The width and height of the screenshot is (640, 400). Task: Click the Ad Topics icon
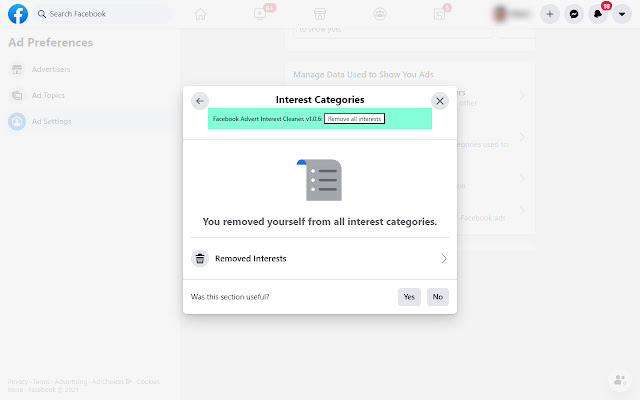pos(17,96)
